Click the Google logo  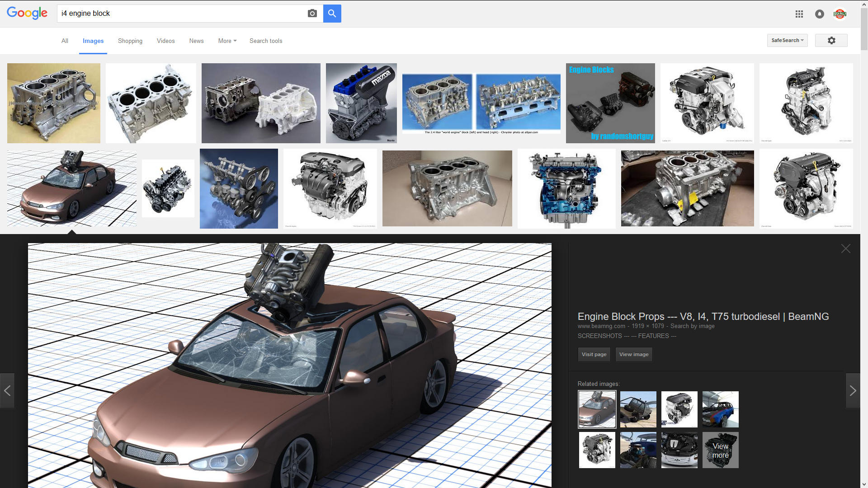(x=27, y=13)
